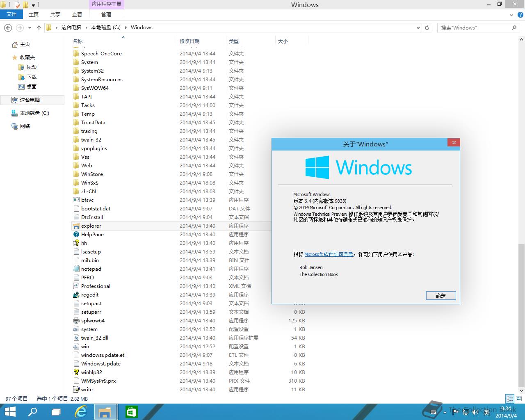Click 这台电脑 in the address breadcrumb
The height and width of the screenshot is (420, 525).
pos(71,27)
